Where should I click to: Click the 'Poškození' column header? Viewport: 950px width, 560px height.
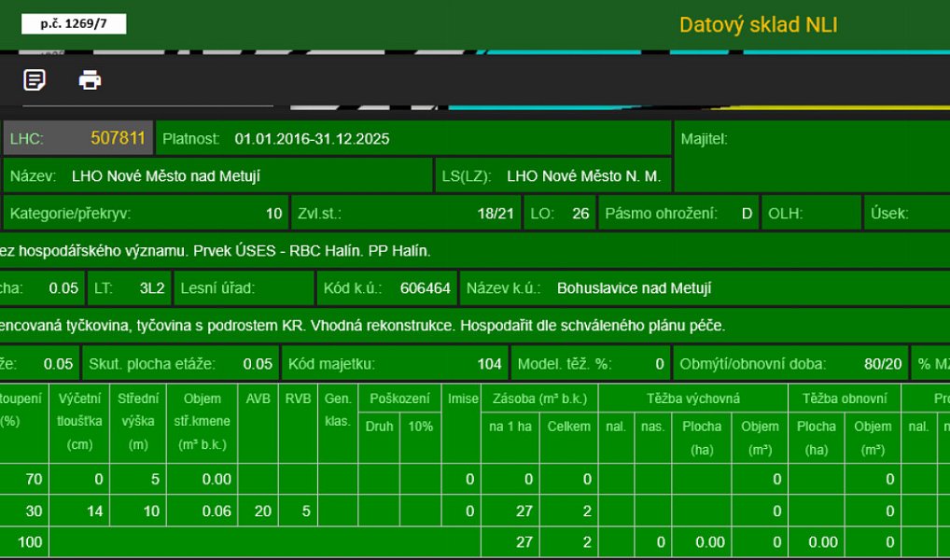coord(399,399)
